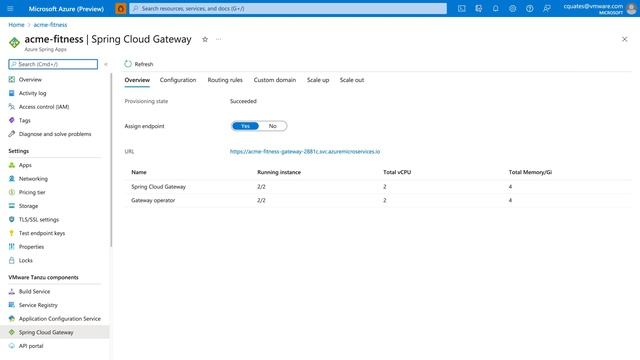Click the Diagnose and solve problems wrench icon
The width and height of the screenshot is (640, 360).
pos(11,134)
